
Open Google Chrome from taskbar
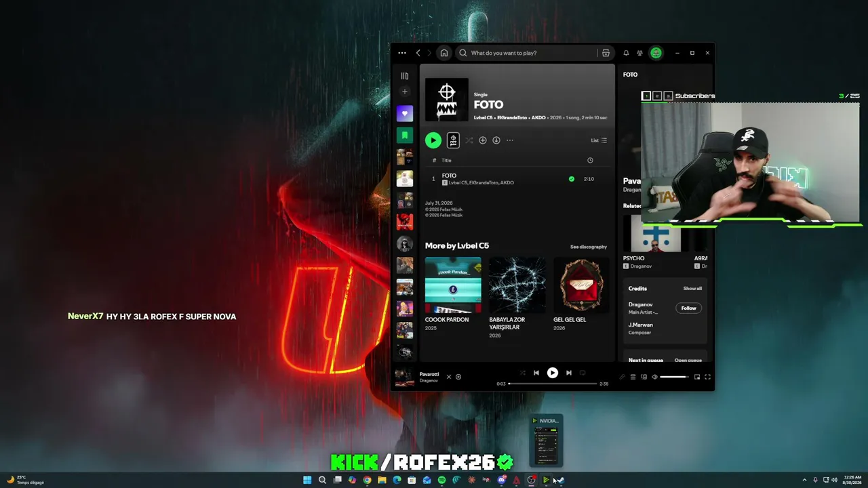367,480
